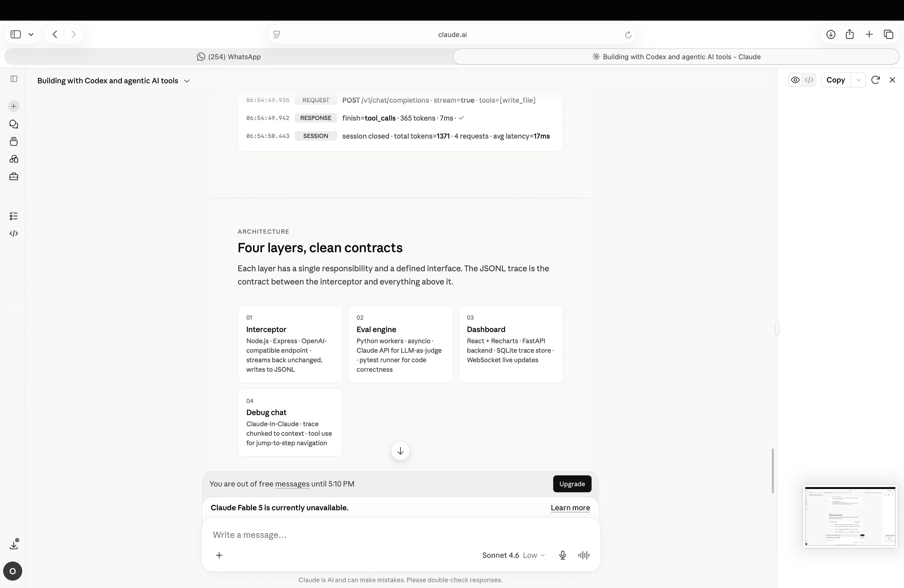Expand the Copy options chevron
The width and height of the screenshot is (904, 588).
click(858, 80)
